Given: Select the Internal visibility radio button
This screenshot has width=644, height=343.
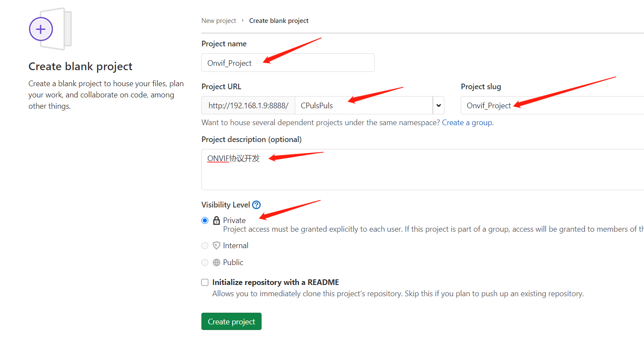Looking at the screenshot, I should coord(205,246).
